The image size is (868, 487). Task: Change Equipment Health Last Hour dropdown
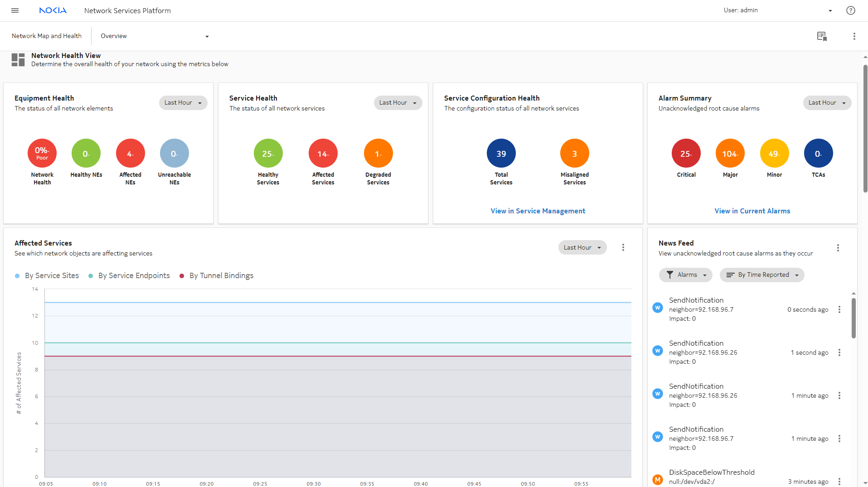coord(183,103)
